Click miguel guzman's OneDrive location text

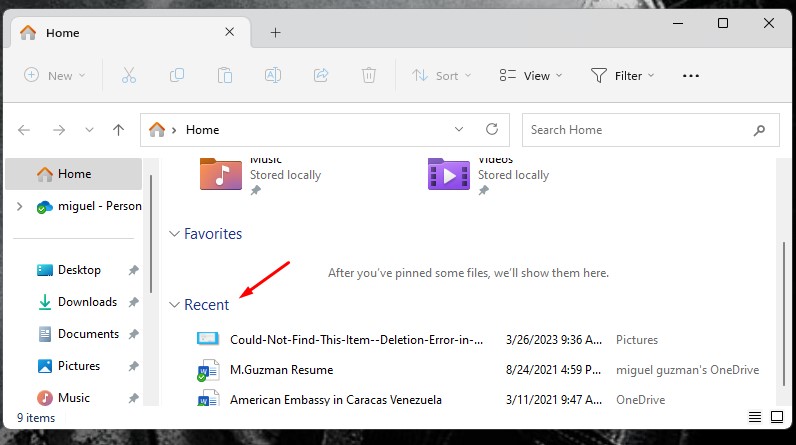pyautogui.click(x=687, y=370)
